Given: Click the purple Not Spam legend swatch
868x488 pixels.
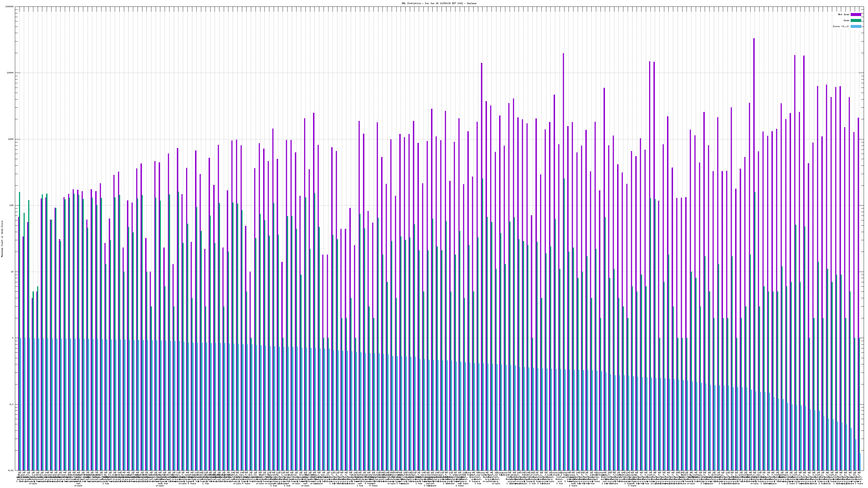Looking at the screenshot, I should pos(856,14).
